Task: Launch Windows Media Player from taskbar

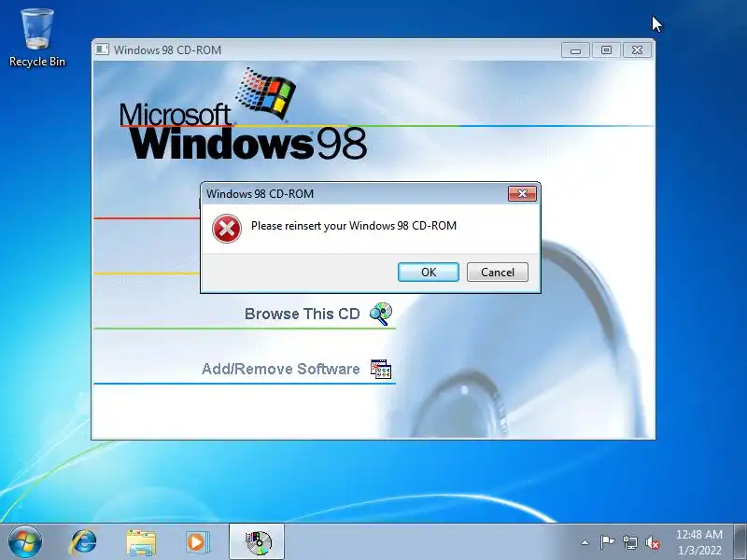Action: 197,542
